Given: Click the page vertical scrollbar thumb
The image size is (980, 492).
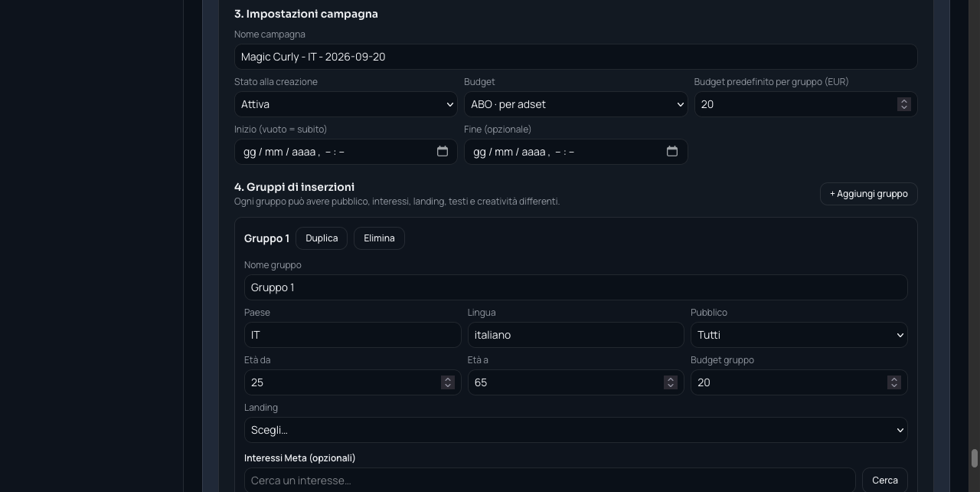Looking at the screenshot, I should point(975,458).
